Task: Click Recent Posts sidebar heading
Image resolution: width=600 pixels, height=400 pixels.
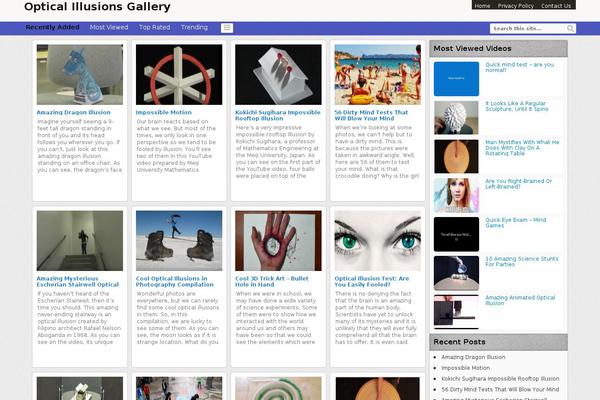Action: (x=459, y=342)
